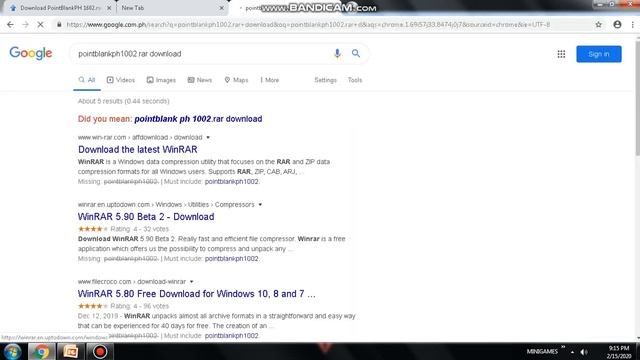
Task: Open the Chrome profile avatar icon
Action: 617,24
